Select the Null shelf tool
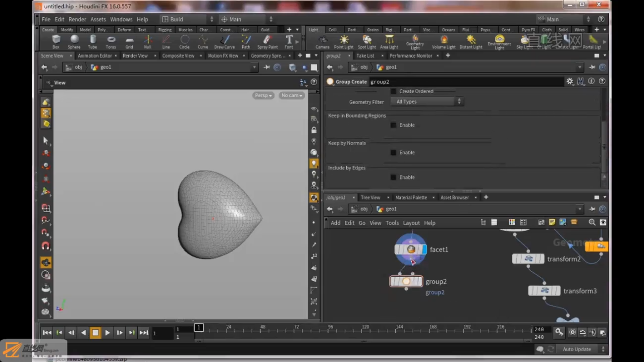This screenshot has width=644, height=362. point(148,42)
